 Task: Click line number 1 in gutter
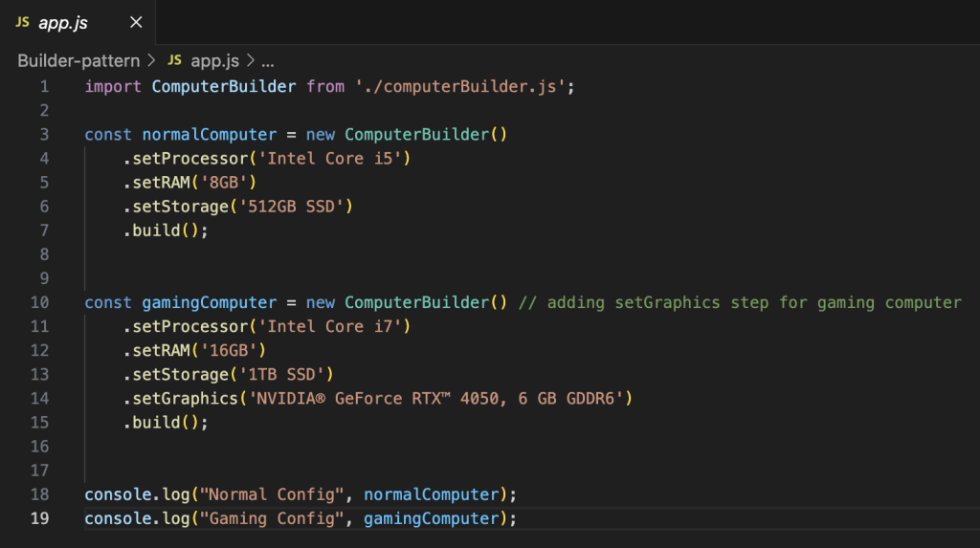44,86
